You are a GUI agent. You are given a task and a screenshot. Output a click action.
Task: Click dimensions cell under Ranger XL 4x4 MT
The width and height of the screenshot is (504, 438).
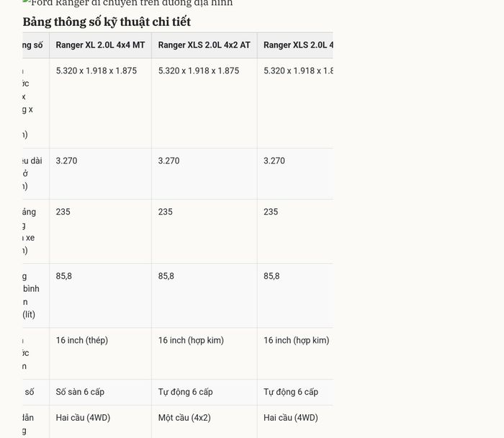pyautogui.click(x=100, y=103)
